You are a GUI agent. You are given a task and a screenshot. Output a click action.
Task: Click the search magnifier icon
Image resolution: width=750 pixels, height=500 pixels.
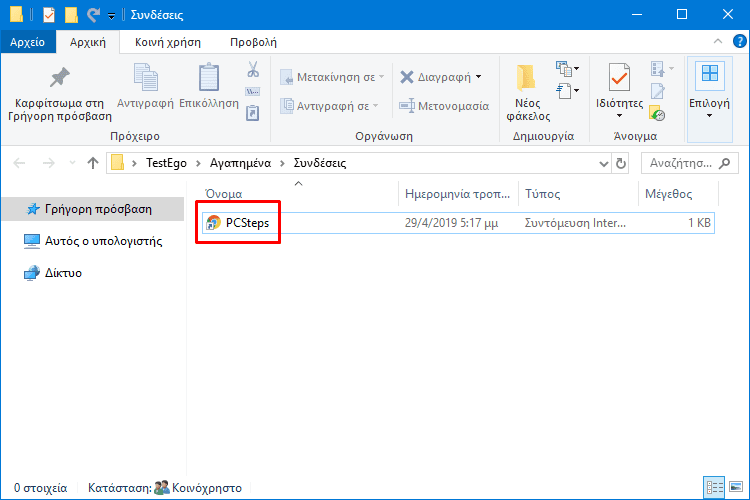click(725, 164)
